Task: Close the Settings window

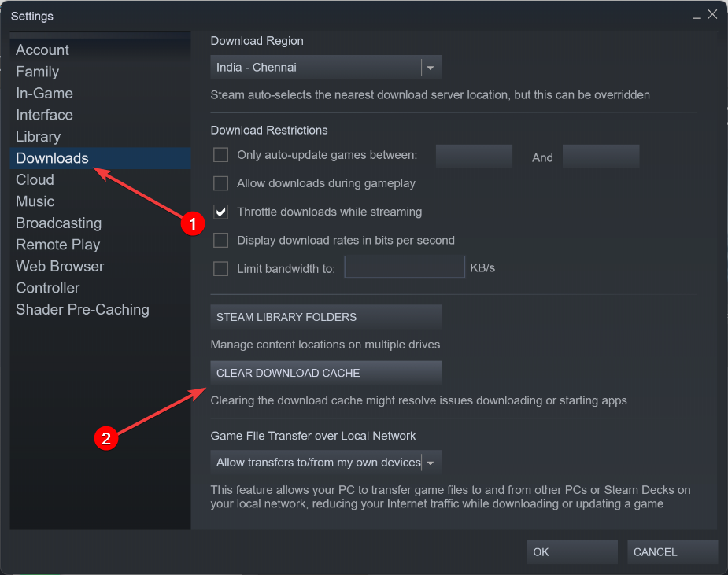Action: coord(712,15)
